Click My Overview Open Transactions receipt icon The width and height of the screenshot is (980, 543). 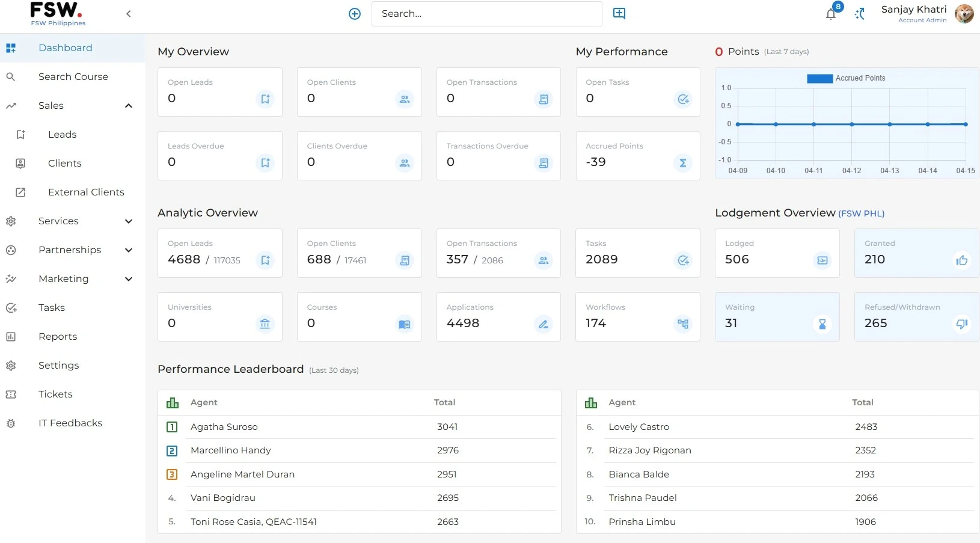(544, 99)
